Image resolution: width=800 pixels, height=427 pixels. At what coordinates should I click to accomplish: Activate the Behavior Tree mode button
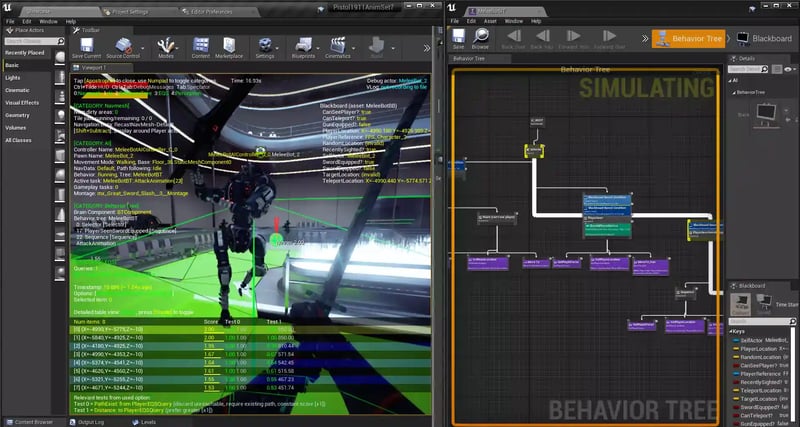click(x=689, y=38)
